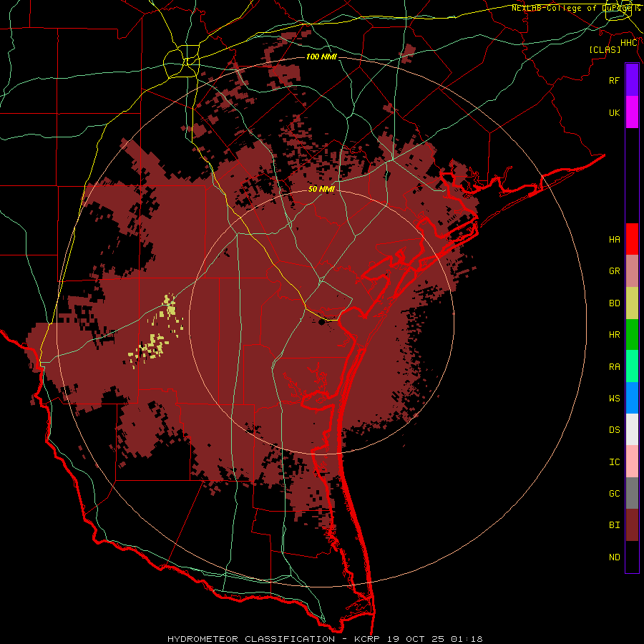The width and height of the screenshot is (644, 644).
Task: Click the black radar site marker at center
Action: point(321,322)
